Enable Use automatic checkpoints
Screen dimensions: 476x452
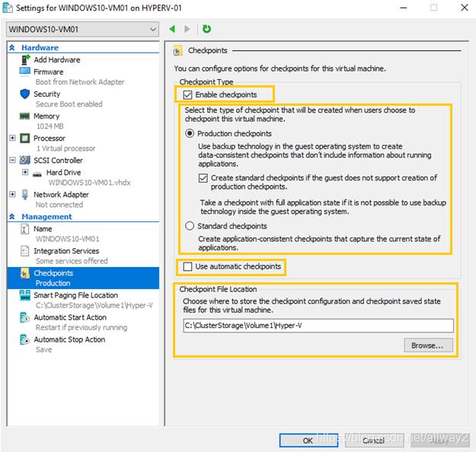point(187,266)
